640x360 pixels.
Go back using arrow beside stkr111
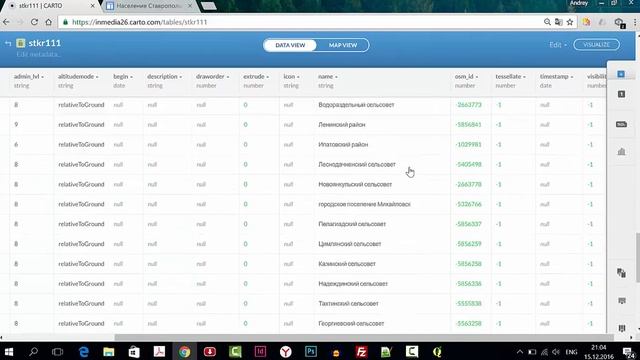point(8,43)
